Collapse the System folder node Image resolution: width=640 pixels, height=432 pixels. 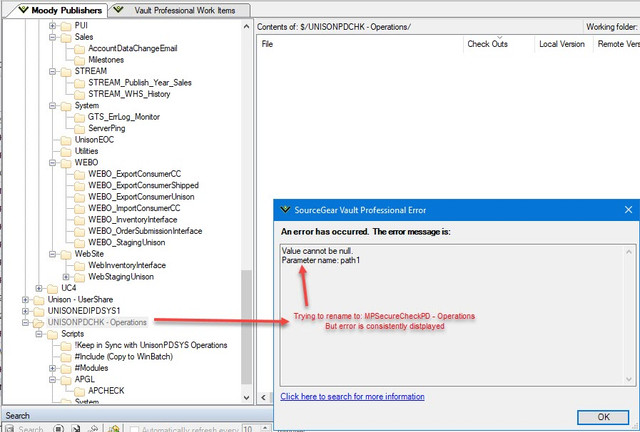[52, 106]
